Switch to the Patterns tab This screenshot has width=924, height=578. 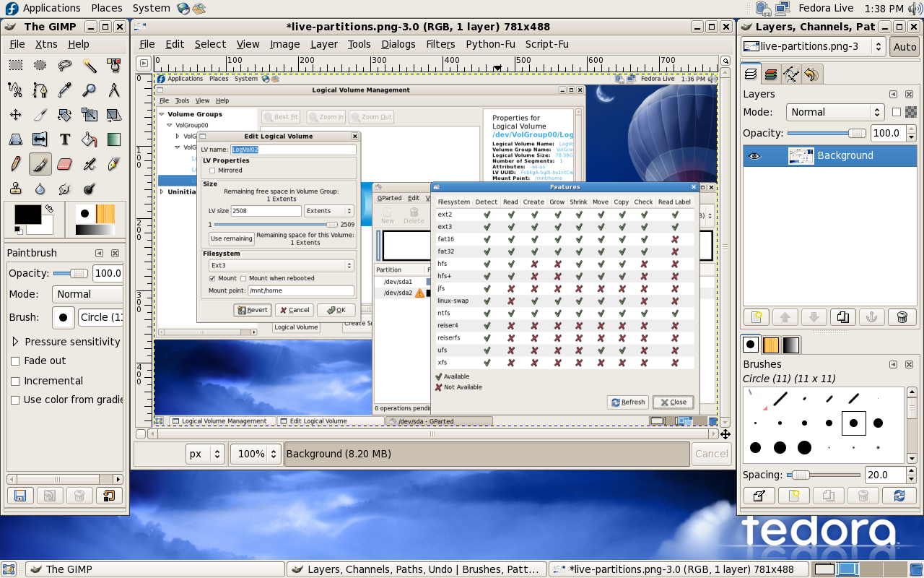coord(771,345)
